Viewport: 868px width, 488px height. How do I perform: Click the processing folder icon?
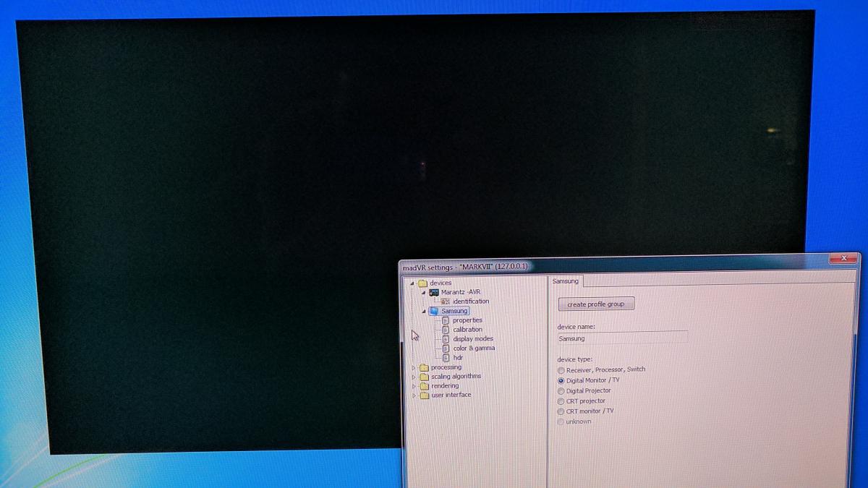424,367
